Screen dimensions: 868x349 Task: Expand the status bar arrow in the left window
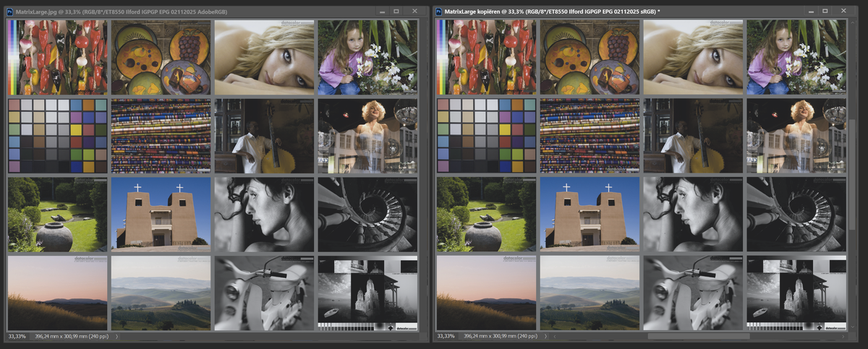[x=117, y=337]
